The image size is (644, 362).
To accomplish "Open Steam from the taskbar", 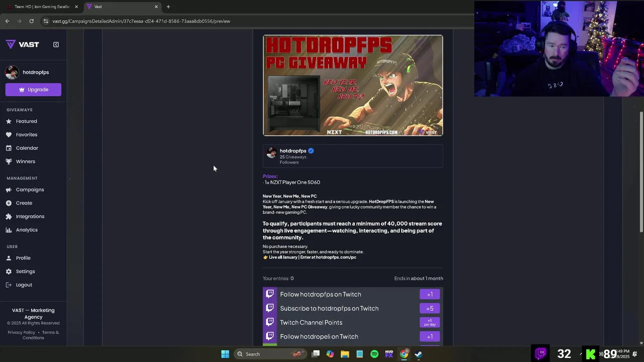I will pos(418,354).
